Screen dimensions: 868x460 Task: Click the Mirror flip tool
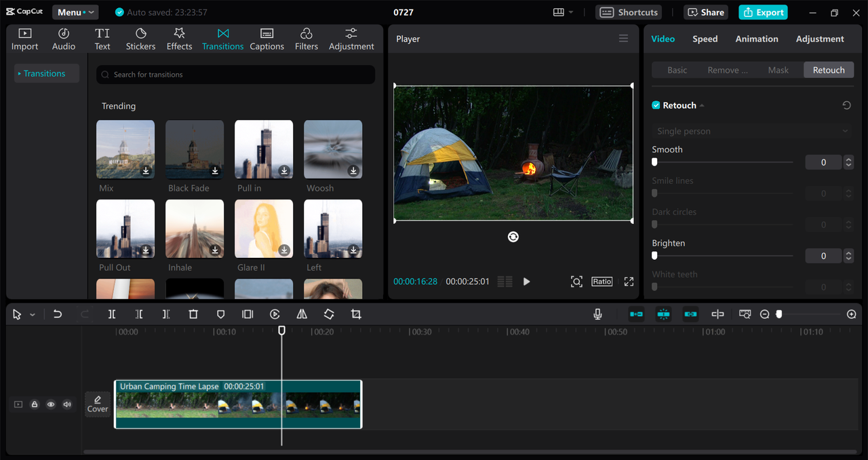(x=302, y=314)
